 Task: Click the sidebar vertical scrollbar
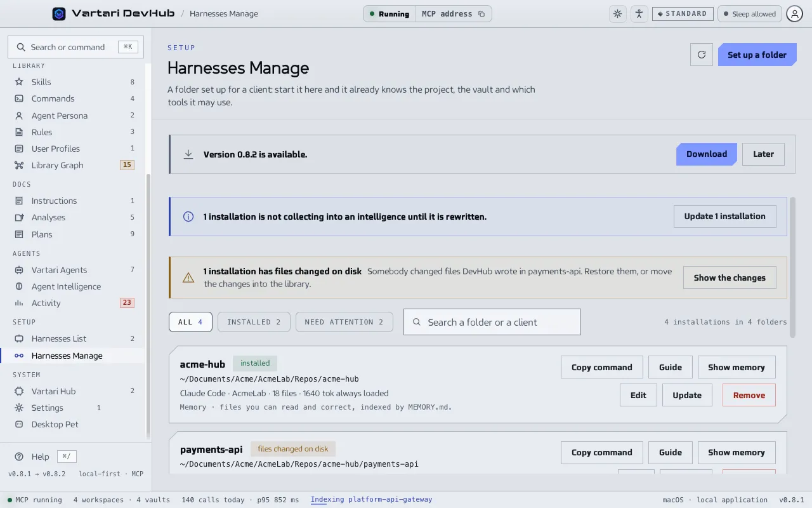(x=148, y=307)
